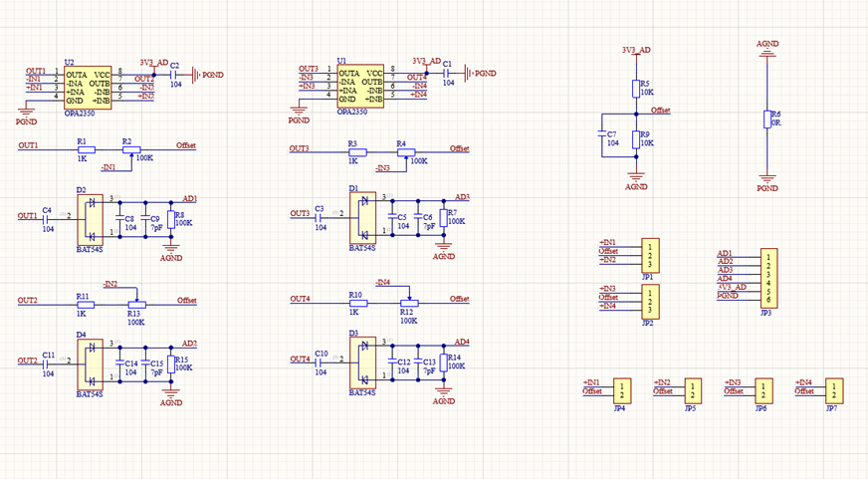
Task: Select the D2 BAT54S diode block
Action: pos(90,220)
